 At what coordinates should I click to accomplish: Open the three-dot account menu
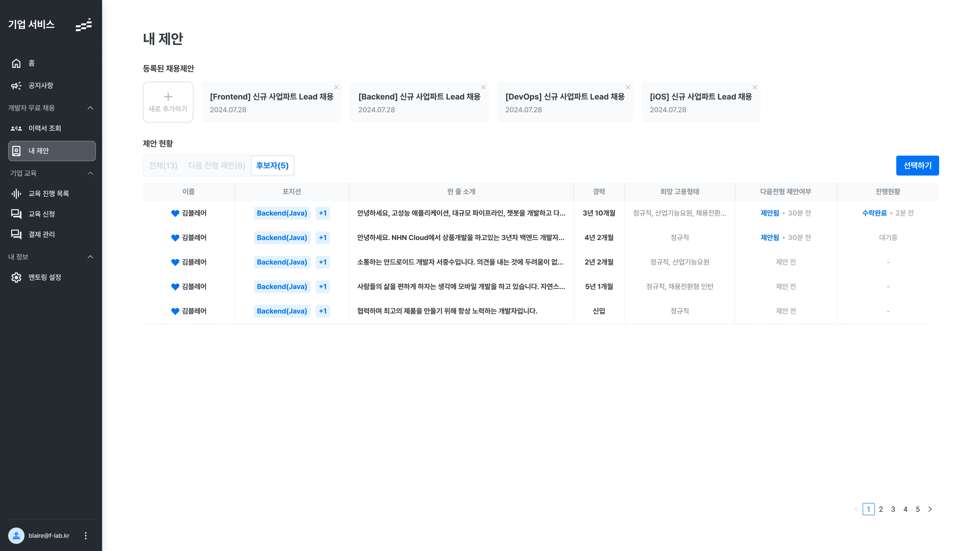(x=86, y=535)
